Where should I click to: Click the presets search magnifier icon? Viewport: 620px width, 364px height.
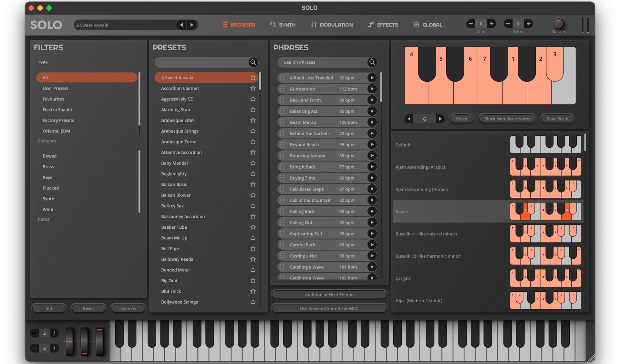(253, 62)
